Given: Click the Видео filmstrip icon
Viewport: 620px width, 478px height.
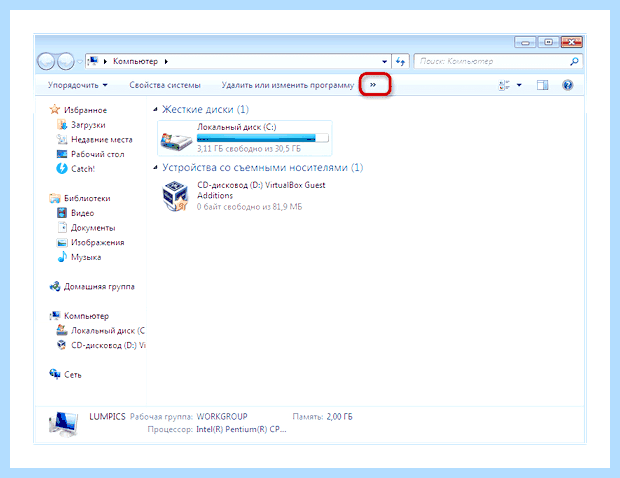Looking at the screenshot, I should [x=62, y=213].
